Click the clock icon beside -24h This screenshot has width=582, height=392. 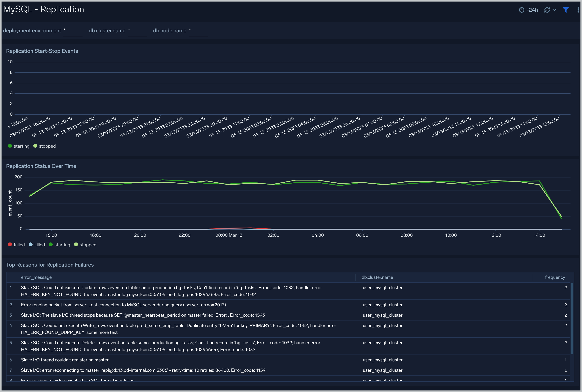pos(522,10)
